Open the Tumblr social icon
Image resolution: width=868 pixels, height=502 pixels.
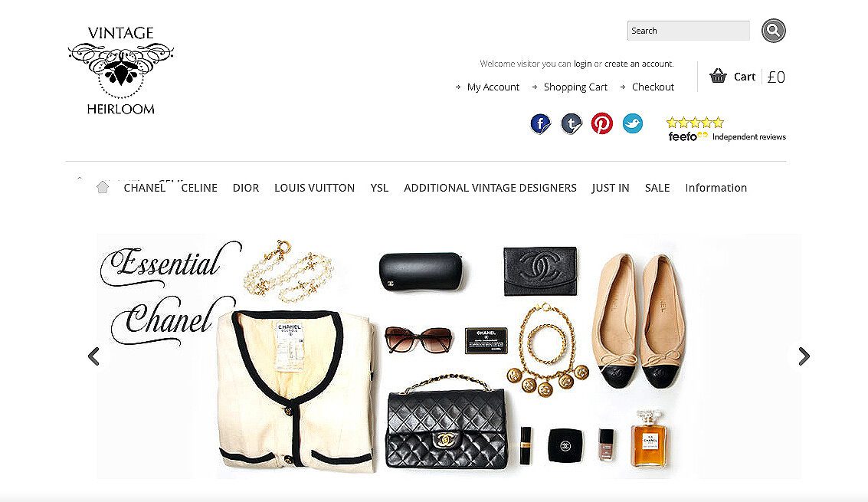click(572, 123)
